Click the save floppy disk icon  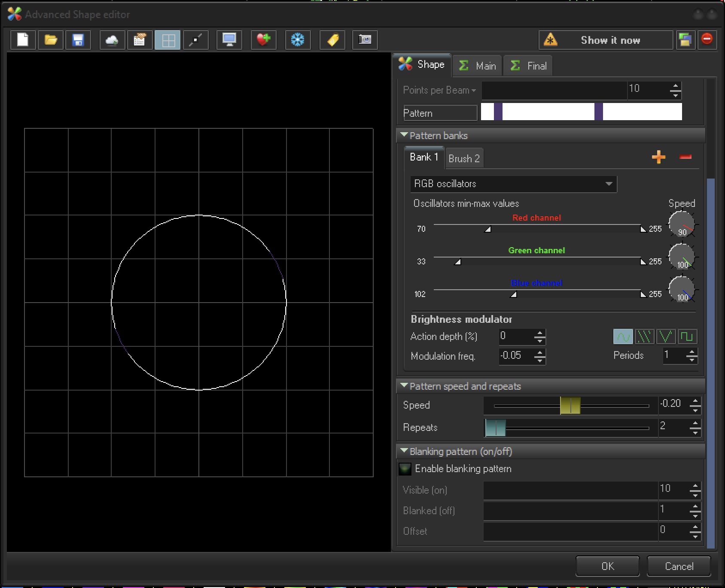coord(78,40)
